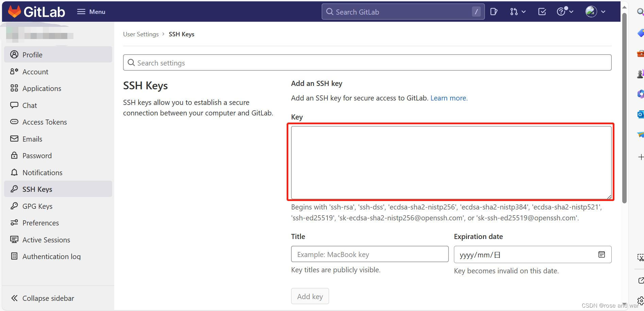Open Access Tokens page
Viewport: 644px width, 311px height.
click(58, 122)
